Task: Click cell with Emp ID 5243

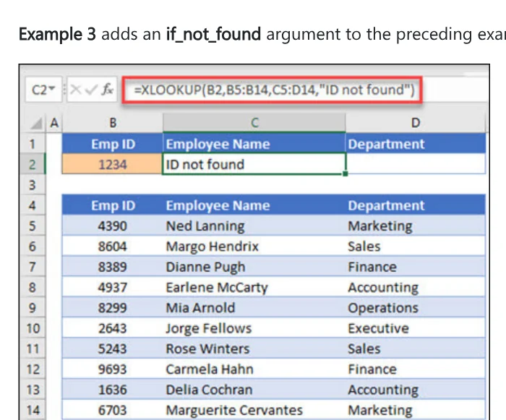Action: click(112, 348)
